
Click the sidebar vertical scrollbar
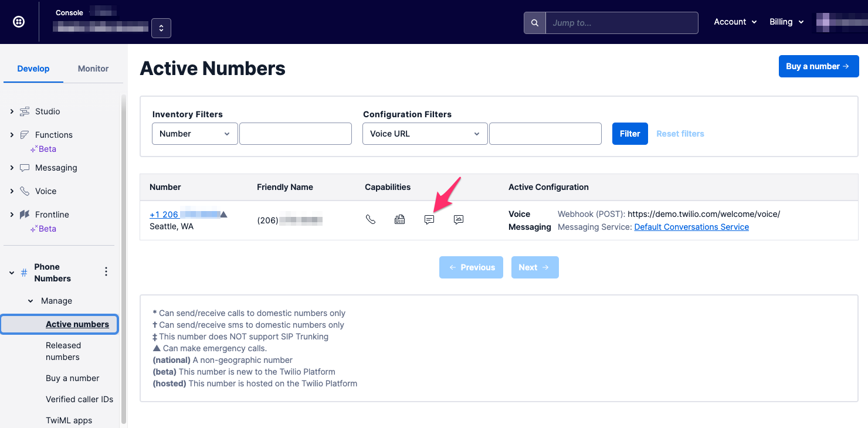[123, 258]
